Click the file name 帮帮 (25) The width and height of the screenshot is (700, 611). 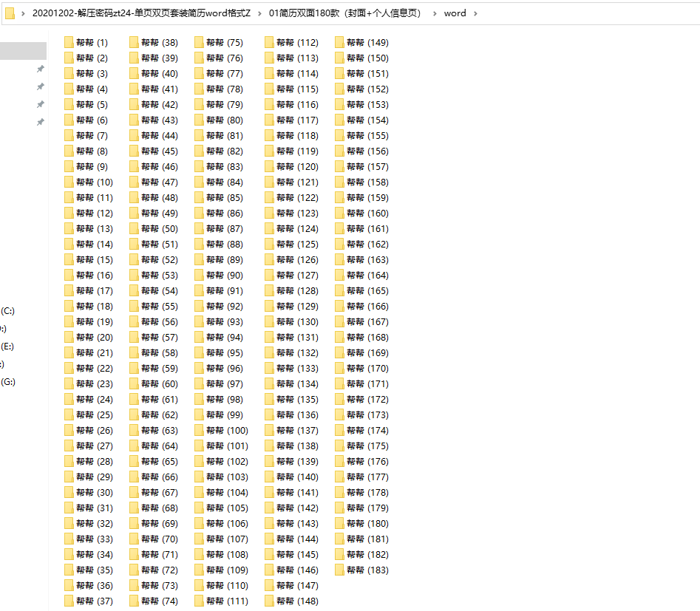tap(95, 415)
